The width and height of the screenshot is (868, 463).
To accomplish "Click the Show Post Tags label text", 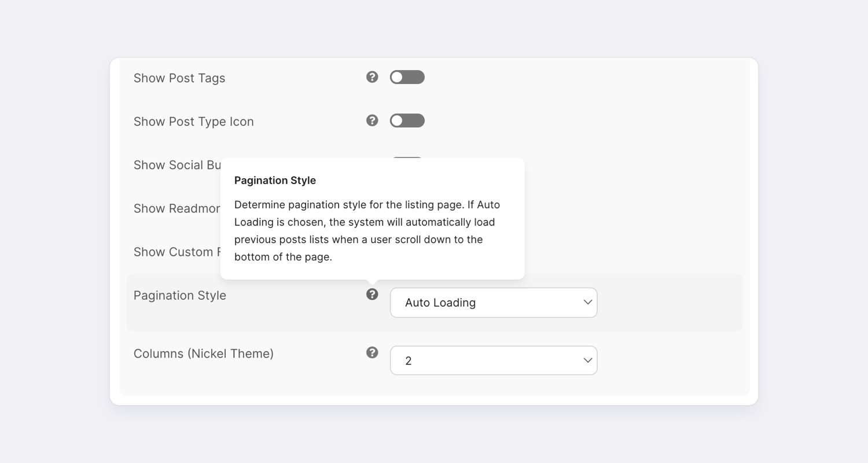I will 179,78.
